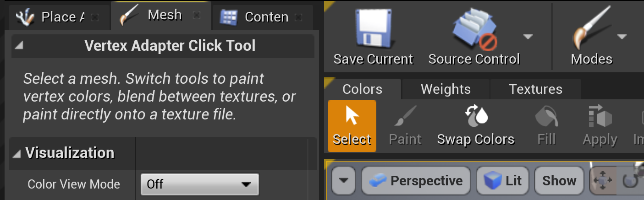This screenshot has width=644, height=200.
Task: Expand the Source Control dropdown arrow
Action: 528,37
